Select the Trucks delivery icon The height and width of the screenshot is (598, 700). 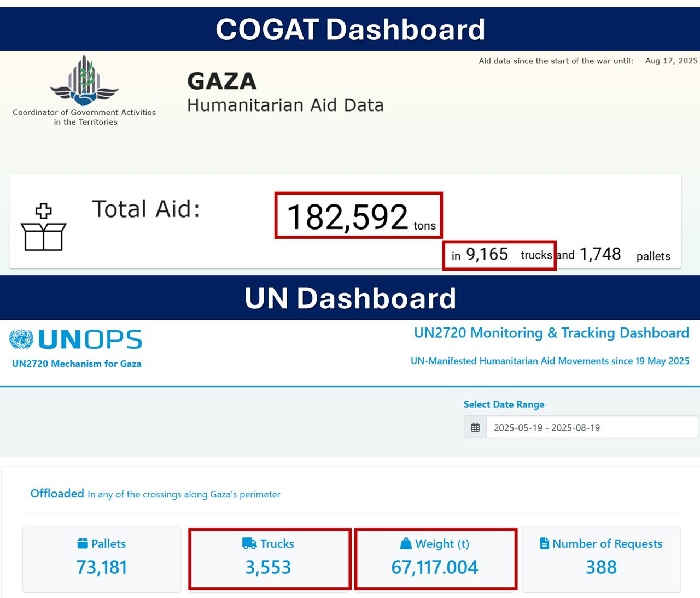[249, 543]
